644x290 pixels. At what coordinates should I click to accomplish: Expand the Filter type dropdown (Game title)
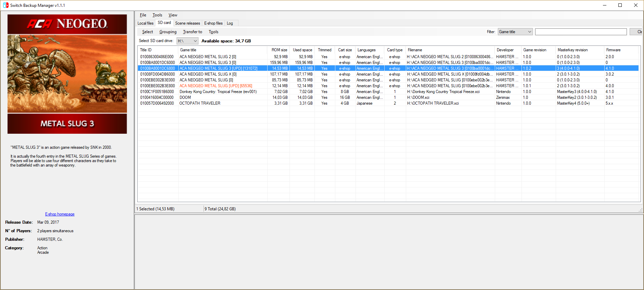pos(515,32)
